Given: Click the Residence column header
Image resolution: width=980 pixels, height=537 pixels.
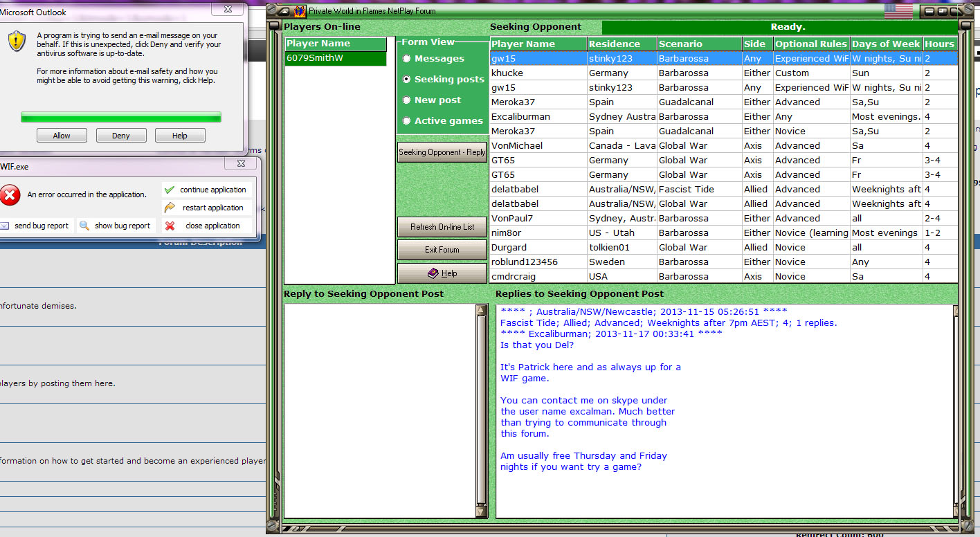Looking at the screenshot, I should coord(622,44).
